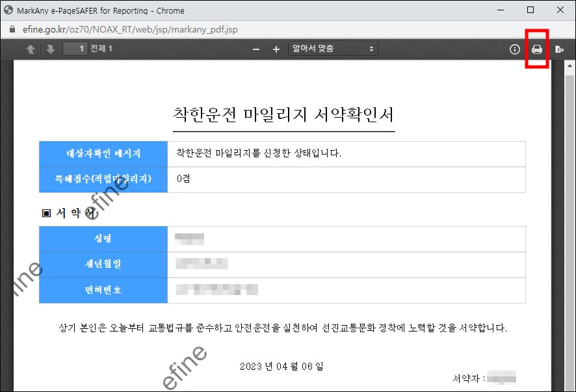The image size is (576, 392).
Task: Open the document information icon
Action: tap(514, 49)
